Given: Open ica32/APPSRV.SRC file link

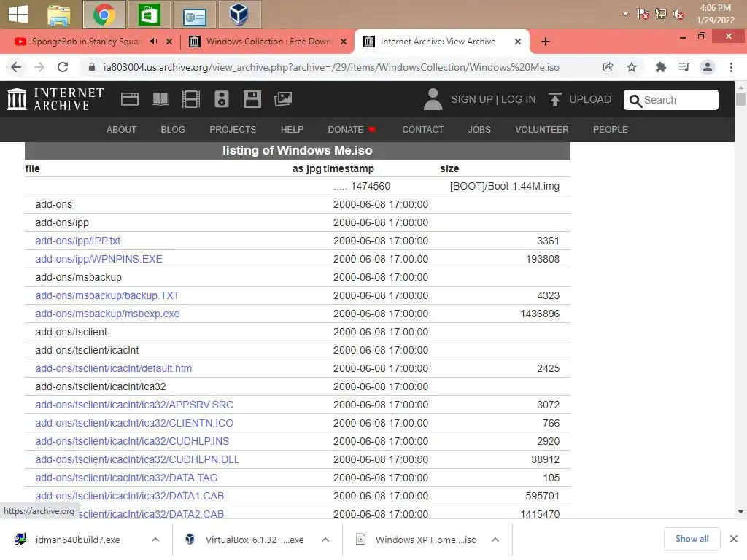Looking at the screenshot, I should (x=134, y=405).
